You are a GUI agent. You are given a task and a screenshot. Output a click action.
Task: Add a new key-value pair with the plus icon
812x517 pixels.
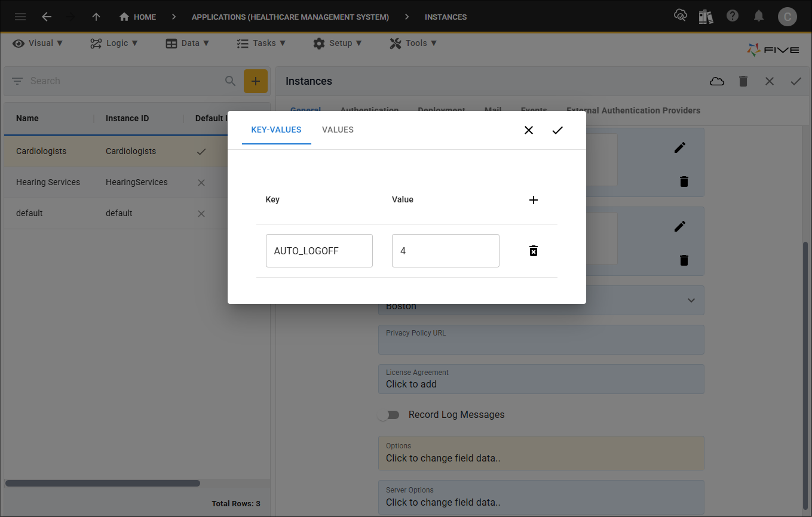[x=533, y=199]
